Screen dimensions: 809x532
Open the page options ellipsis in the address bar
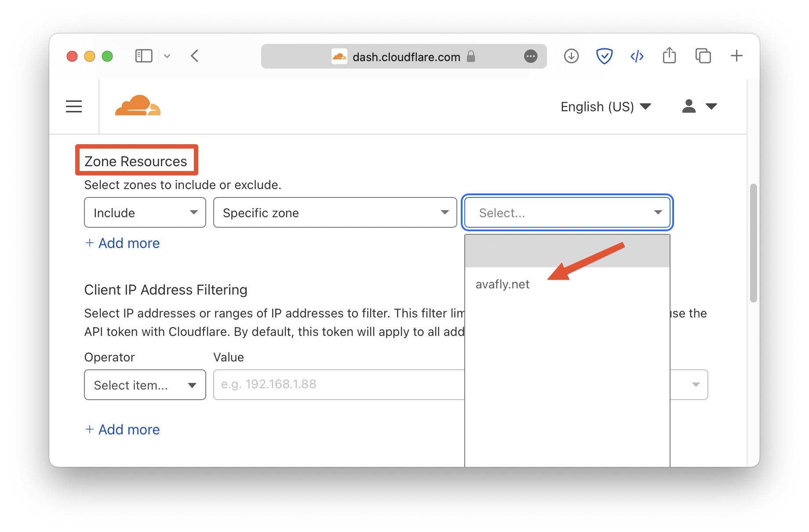tap(531, 56)
